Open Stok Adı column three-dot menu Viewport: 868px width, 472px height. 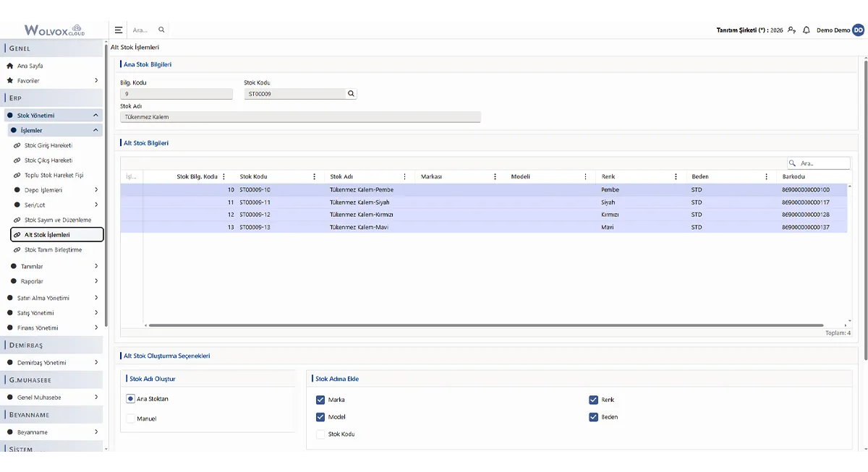404,176
